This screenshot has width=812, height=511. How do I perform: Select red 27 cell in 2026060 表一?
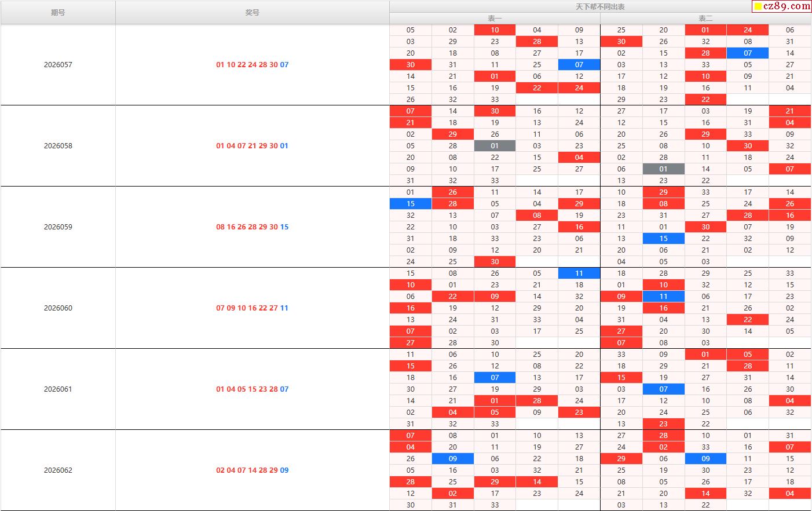(411, 343)
